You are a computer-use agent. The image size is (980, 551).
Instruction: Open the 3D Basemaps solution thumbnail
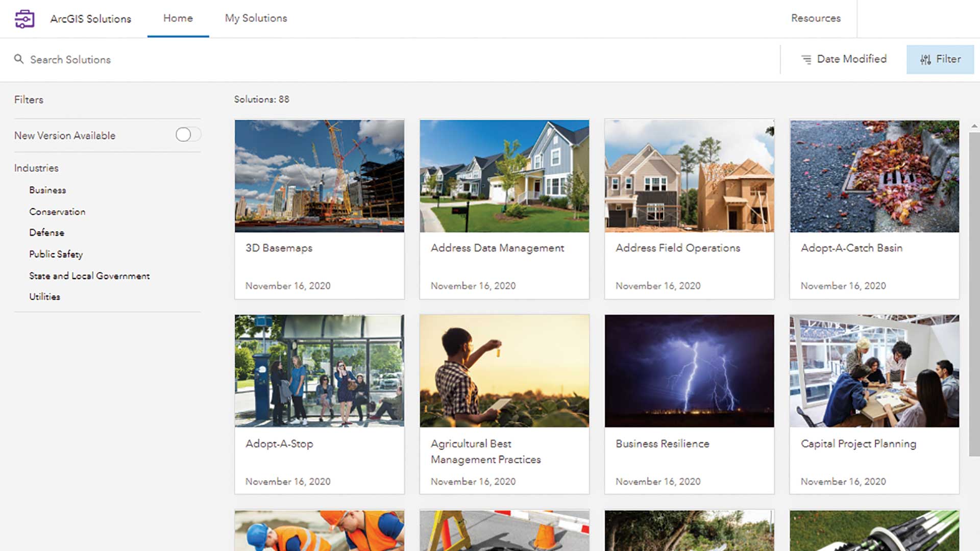tap(319, 176)
